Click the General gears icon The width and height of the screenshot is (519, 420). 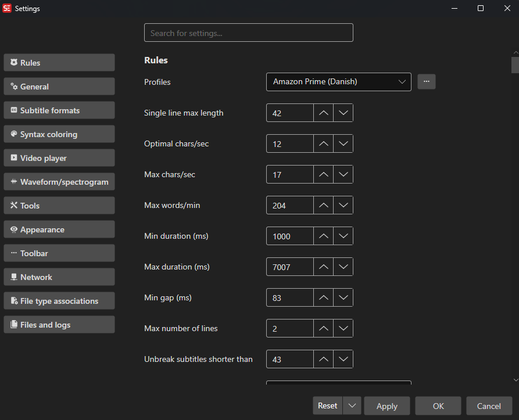[x=14, y=86]
